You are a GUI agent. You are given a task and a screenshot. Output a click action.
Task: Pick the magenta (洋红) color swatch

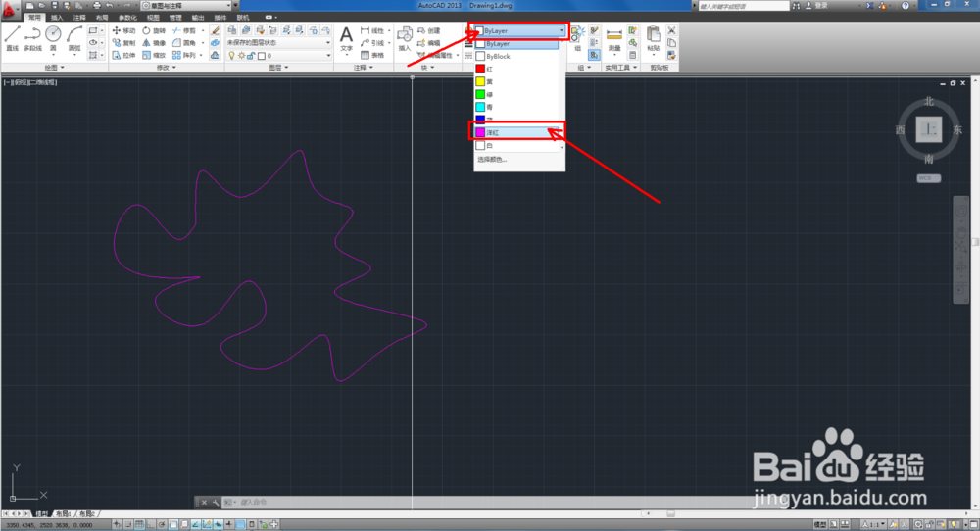480,132
